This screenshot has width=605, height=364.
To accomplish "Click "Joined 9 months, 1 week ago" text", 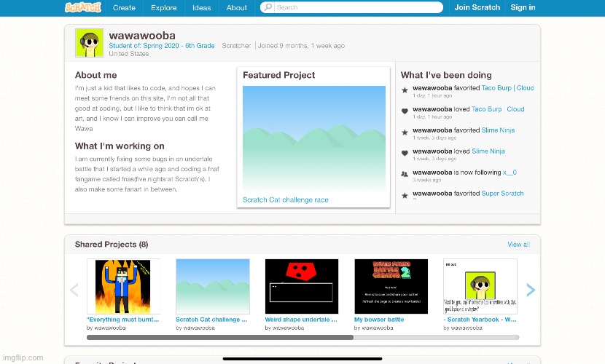I will click(301, 45).
